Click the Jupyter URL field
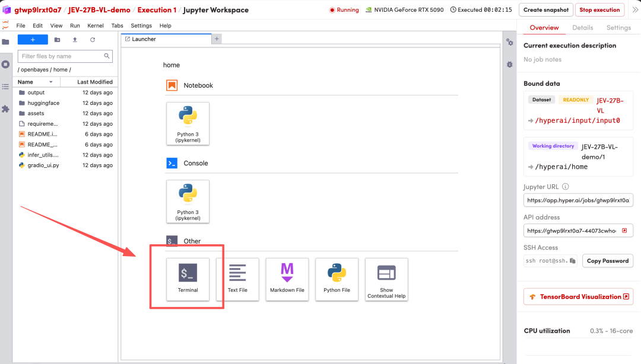The image size is (641, 364). pyautogui.click(x=578, y=200)
